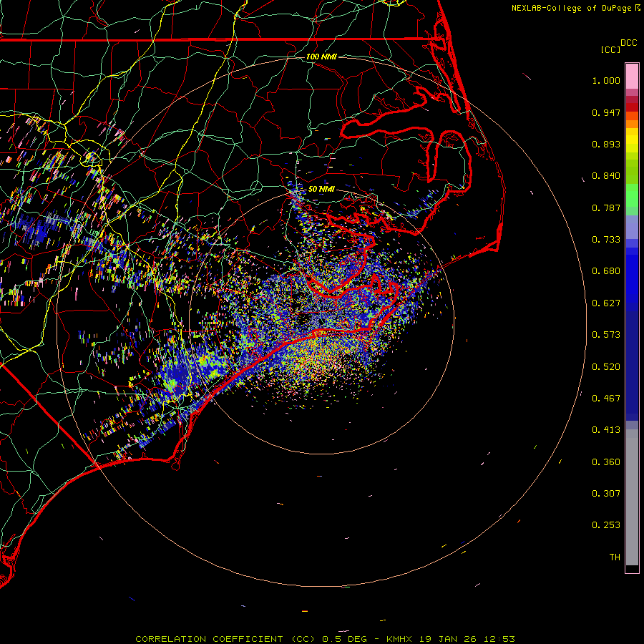
Task: Pick the red segment of the color bar
Action: click(x=632, y=107)
